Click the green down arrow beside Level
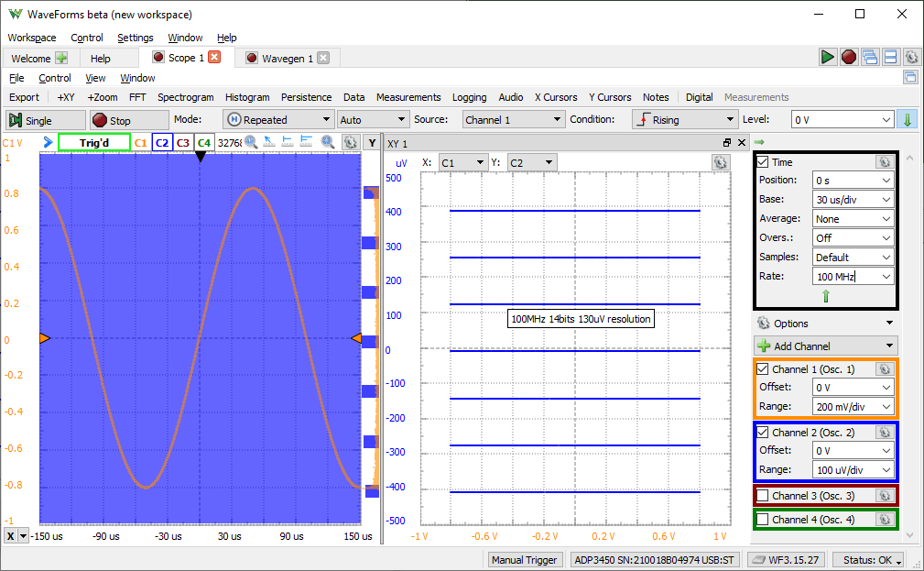924x571 pixels. (908, 119)
